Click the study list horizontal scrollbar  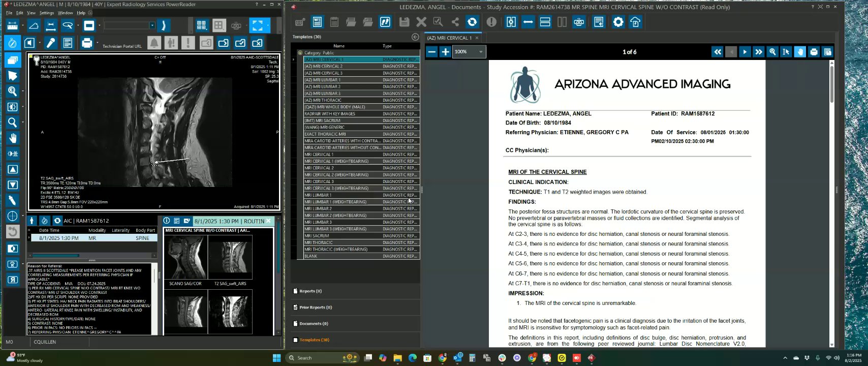[92, 256]
